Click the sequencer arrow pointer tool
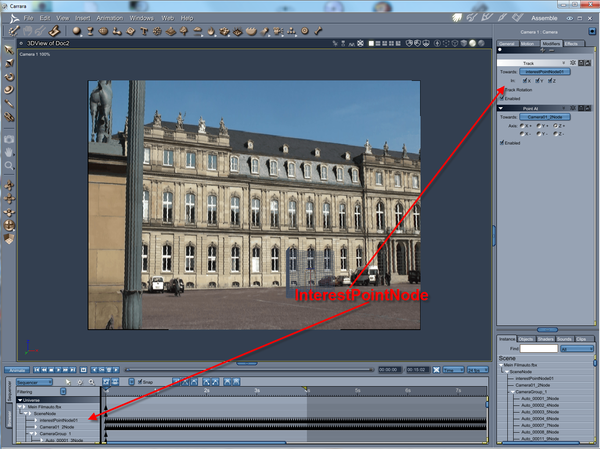 point(68,382)
